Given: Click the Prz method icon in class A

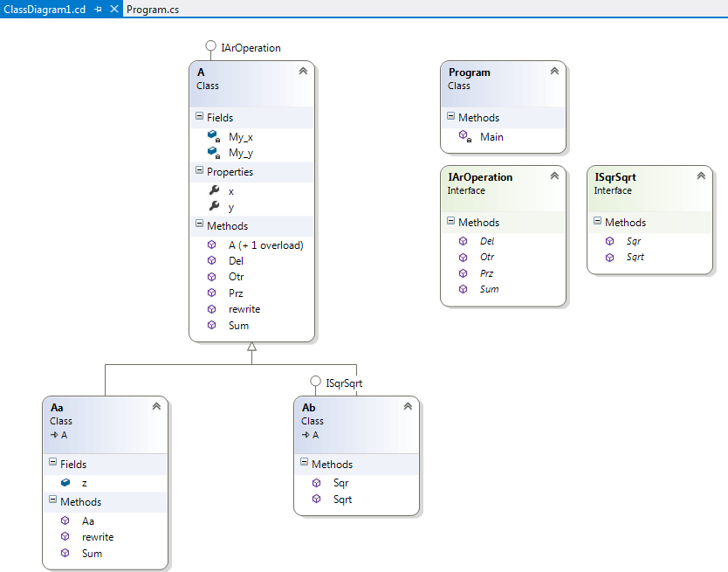Looking at the screenshot, I should 212,293.
